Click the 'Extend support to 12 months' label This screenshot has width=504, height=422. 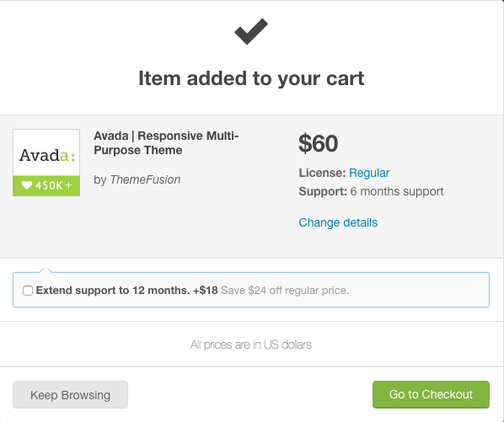(x=112, y=291)
